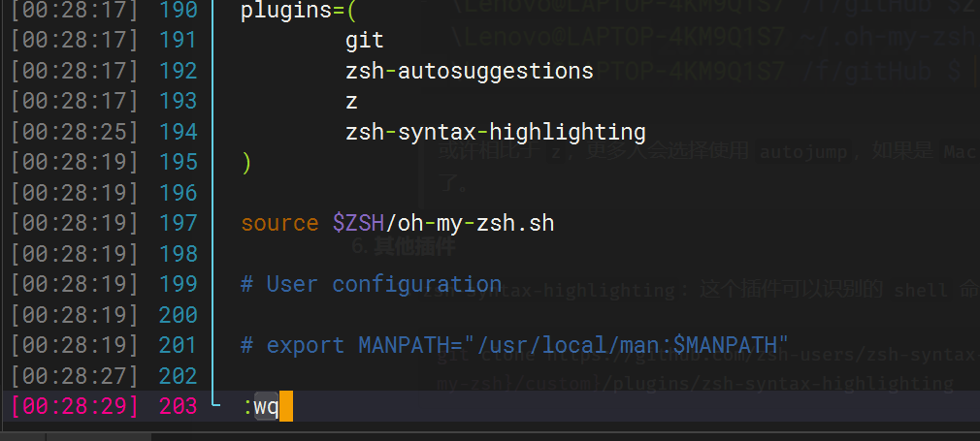
Task: Click the closing parenthesis on line 195
Action: tap(247, 162)
